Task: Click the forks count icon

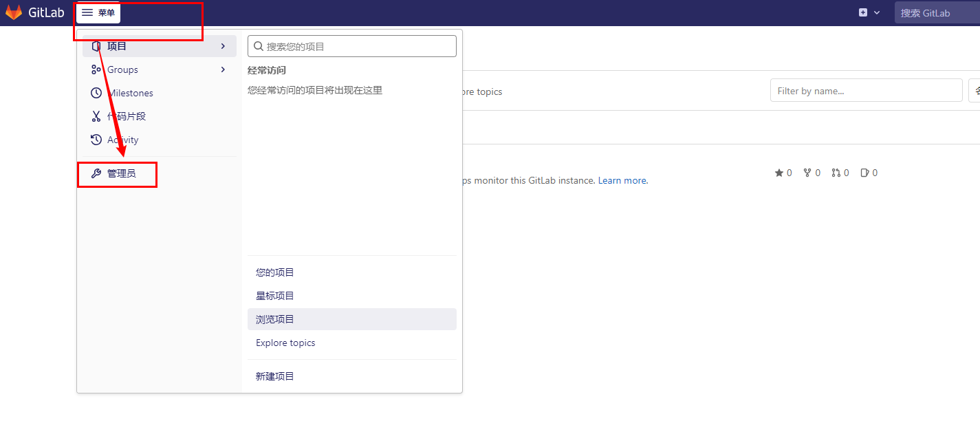Action: (x=807, y=173)
